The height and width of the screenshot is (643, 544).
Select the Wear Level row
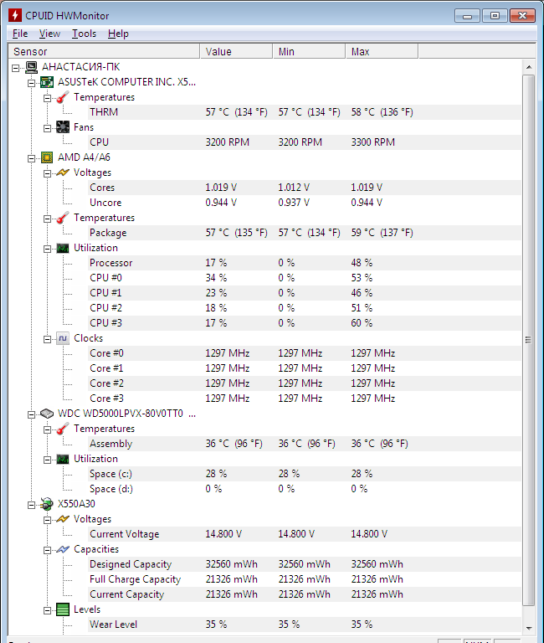point(305,625)
